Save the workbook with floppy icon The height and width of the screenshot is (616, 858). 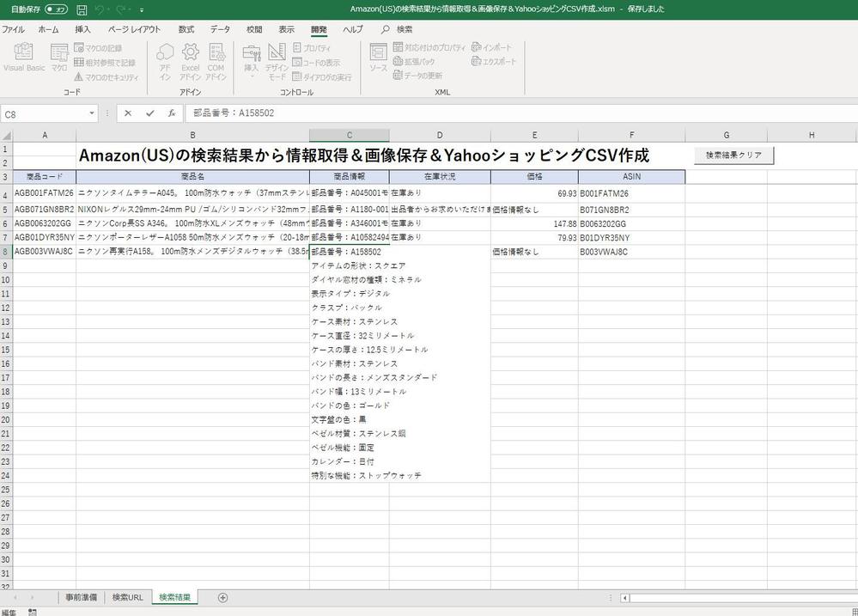click(82, 9)
